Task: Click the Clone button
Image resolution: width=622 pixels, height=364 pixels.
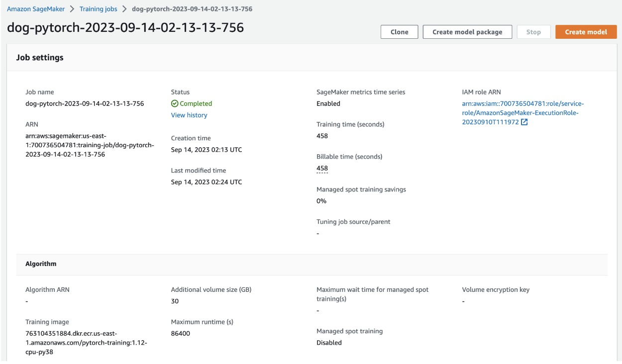Action: click(x=400, y=32)
